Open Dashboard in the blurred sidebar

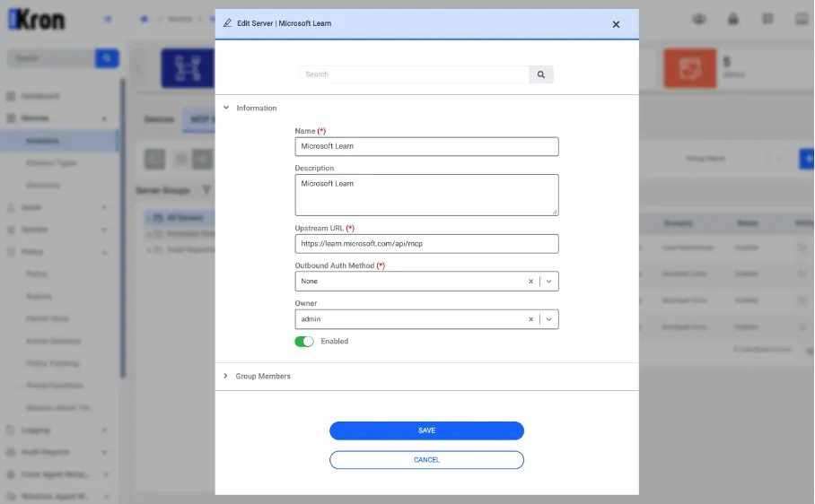coord(40,96)
